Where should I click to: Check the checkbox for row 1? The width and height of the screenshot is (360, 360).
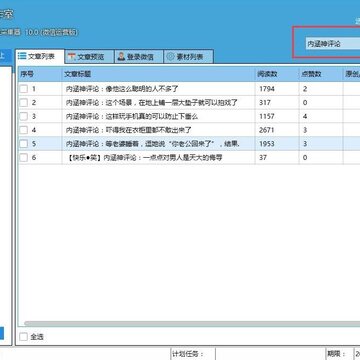click(24, 89)
